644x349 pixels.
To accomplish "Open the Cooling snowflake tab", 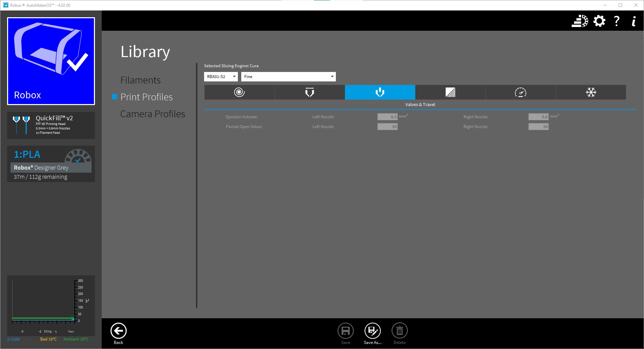I will (591, 92).
